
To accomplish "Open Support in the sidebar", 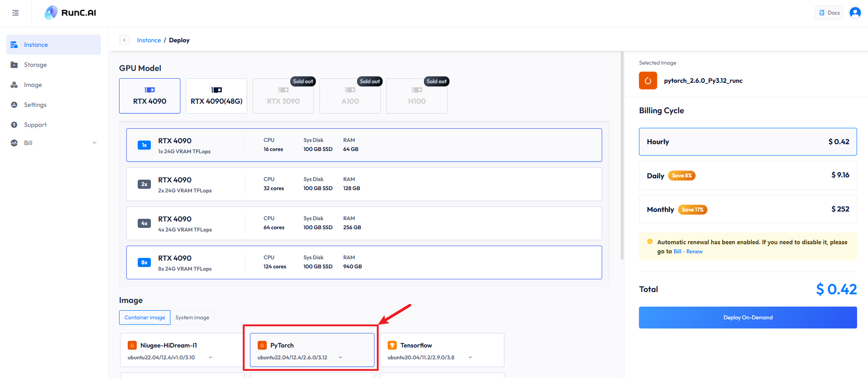I will pos(54,125).
